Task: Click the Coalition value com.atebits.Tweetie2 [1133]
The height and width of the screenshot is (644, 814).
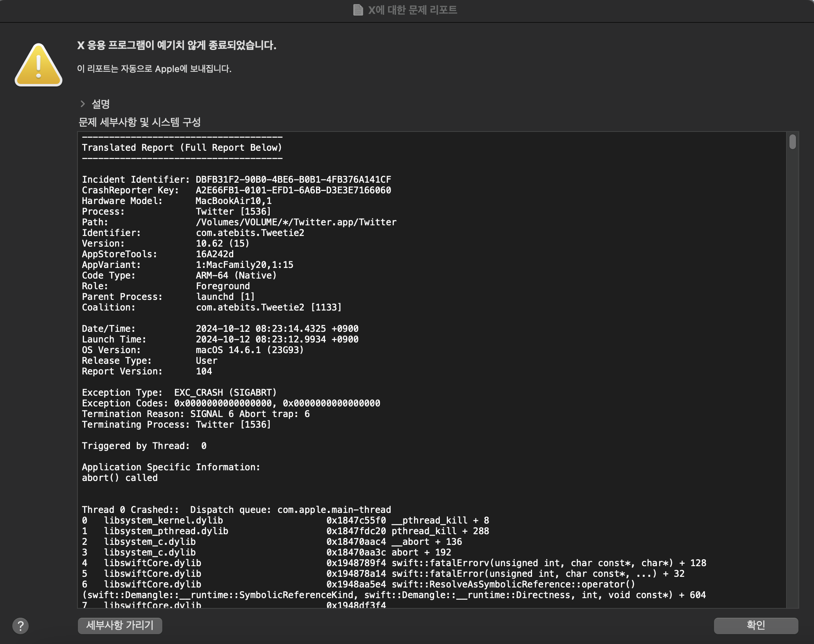Action: 268,307
